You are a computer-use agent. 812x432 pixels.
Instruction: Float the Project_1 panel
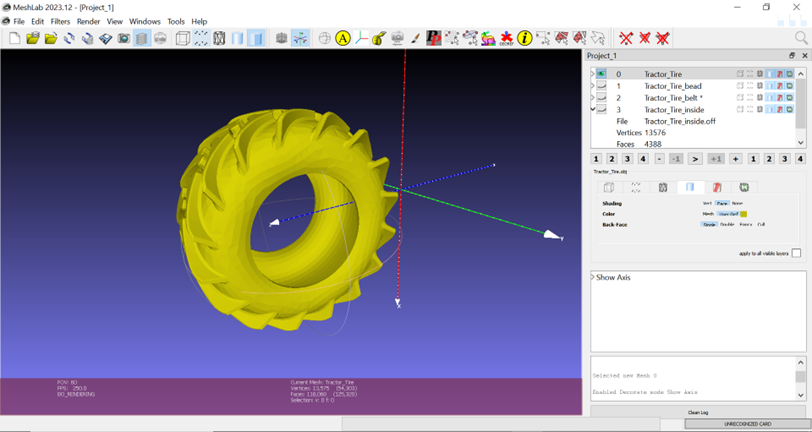click(792, 55)
